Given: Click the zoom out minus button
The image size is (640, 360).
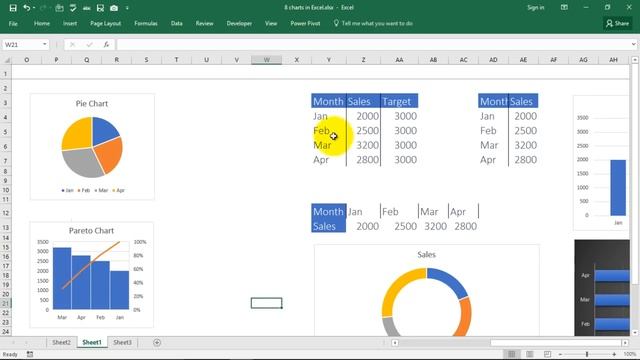Looking at the screenshot, I should [560, 354].
